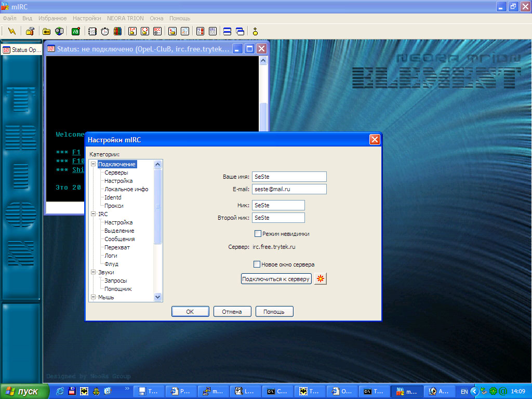Collapse the Звуки tree category
Screen dimensions: 532x399
click(x=94, y=272)
